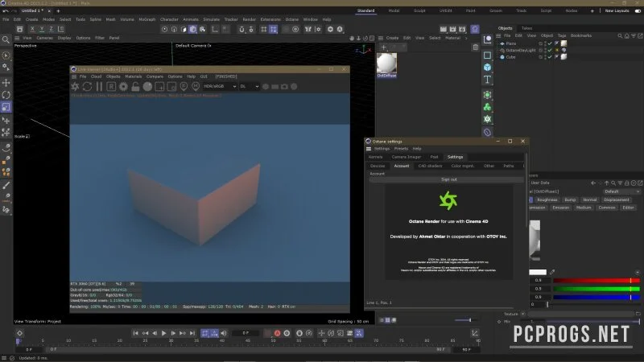Toggle X axis lock in toolbar
This screenshot has height=362, width=644.
tap(32, 29)
